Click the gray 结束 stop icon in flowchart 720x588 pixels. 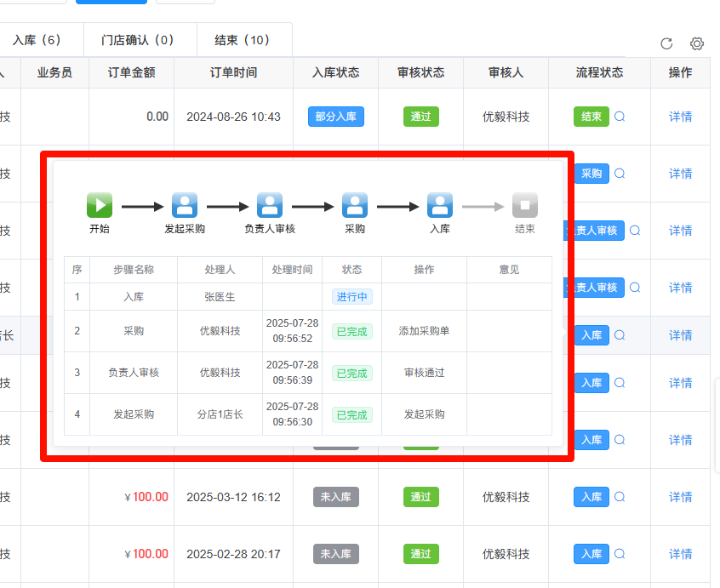coord(525,205)
